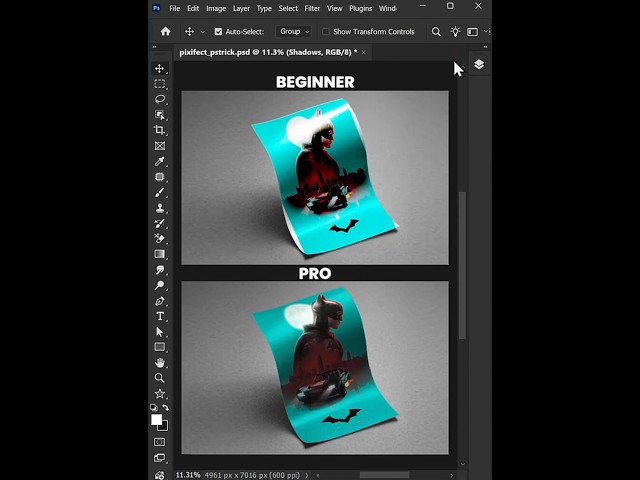Image resolution: width=640 pixels, height=480 pixels.
Task: Select the Gradient tool
Action: 160,254
